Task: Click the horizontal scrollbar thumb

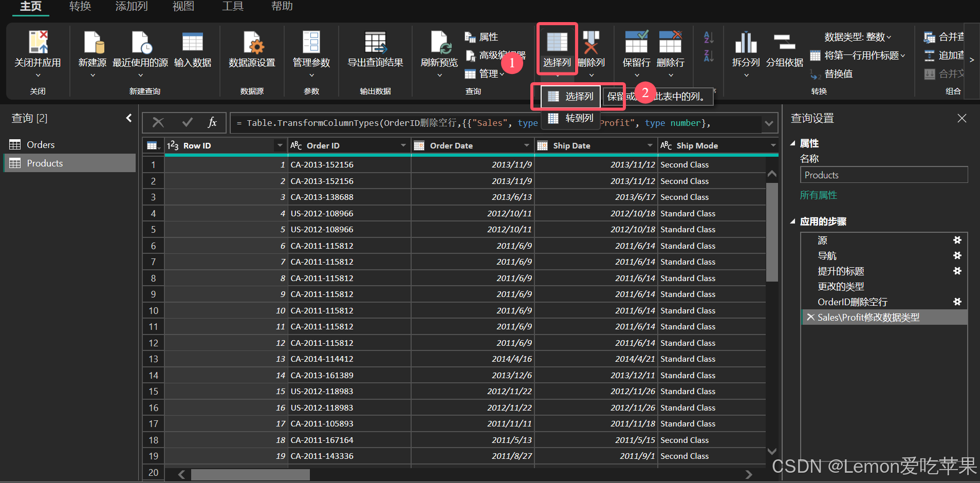Action: (x=250, y=474)
